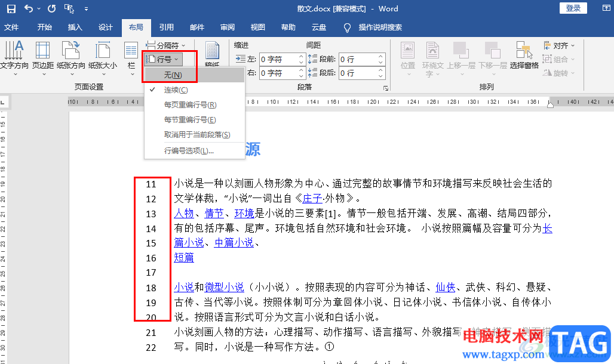This screenshot has width=614, height=364.
Task: Open the 页边距 margins tool
Action: pyautogui.click(x=42, y=58)
